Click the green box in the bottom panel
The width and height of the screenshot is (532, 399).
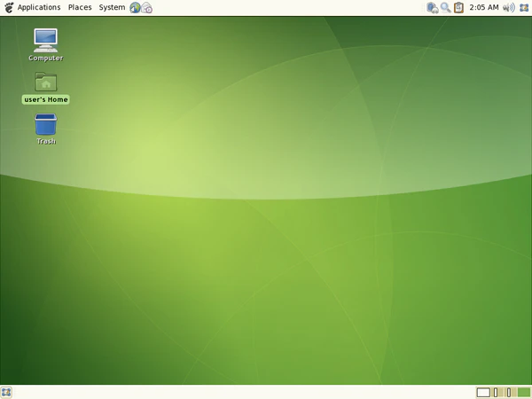point(523,392)
